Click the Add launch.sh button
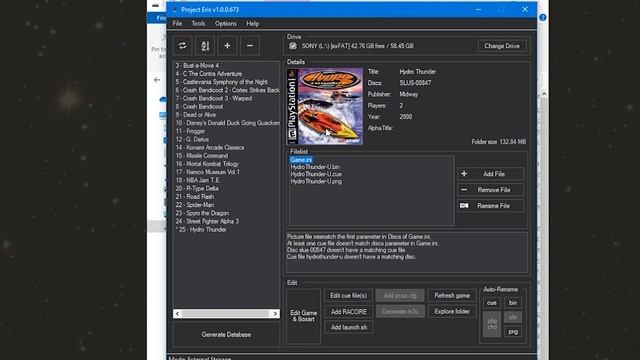Image resolution: width=640 pixels, height=360 pixels. [348, 327]
